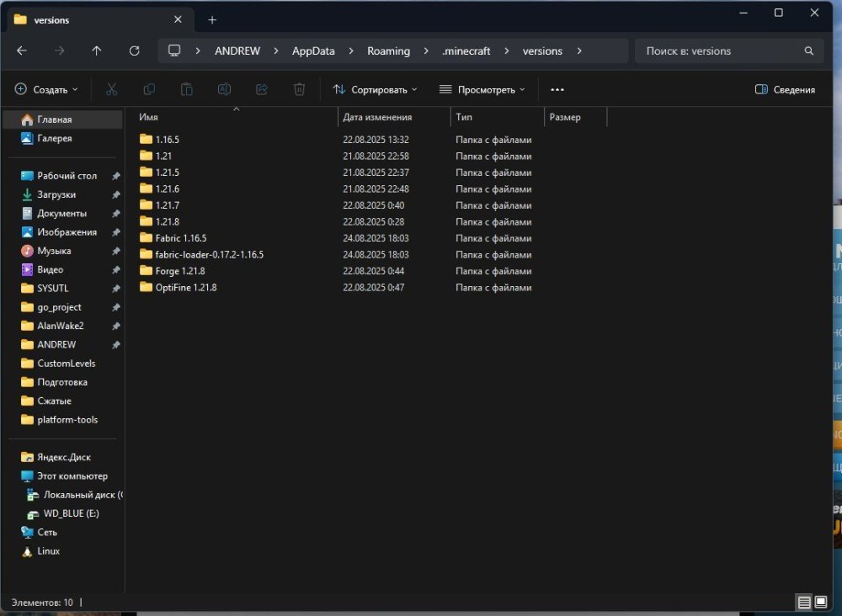Unpin SYSUTL via its pin icon

115,289
